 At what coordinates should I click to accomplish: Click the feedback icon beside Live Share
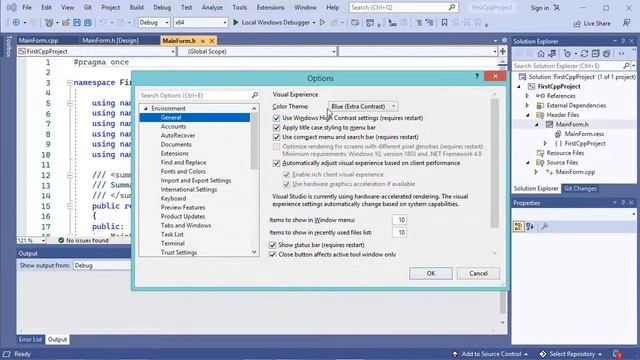click(x=626, y=23)
